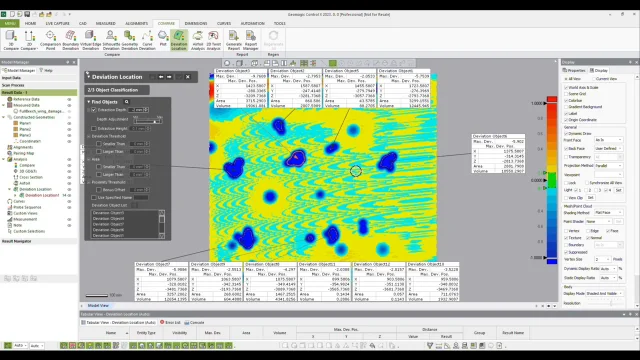Select the Virtual Edge Deviation tool
Screen dimensions: 640x360
90,40
